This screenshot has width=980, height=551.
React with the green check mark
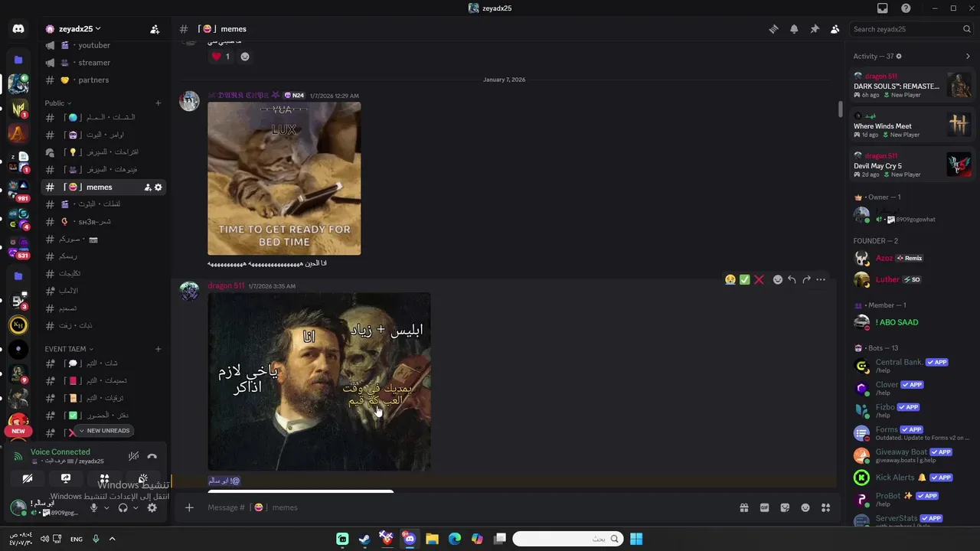click(744, 280)
